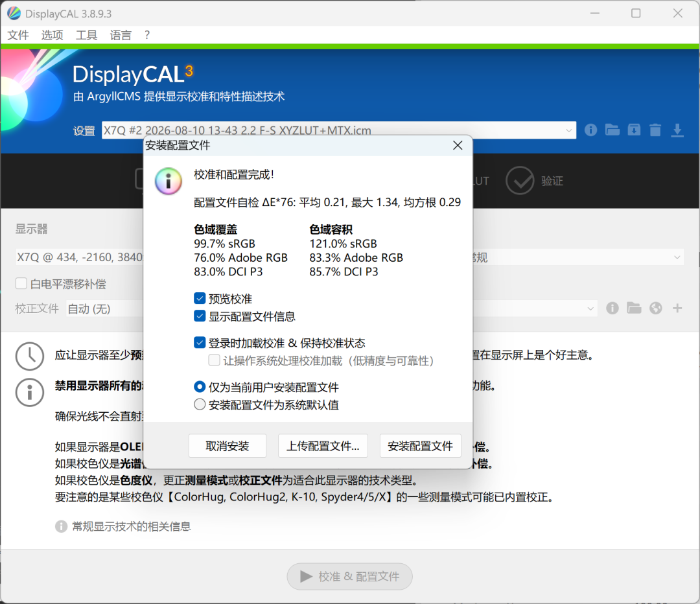The width and height of the screenshot is (700, 604).
Task: Click the 76.0% Adobe RGB coverage value
Action: [x=240, y=257]
